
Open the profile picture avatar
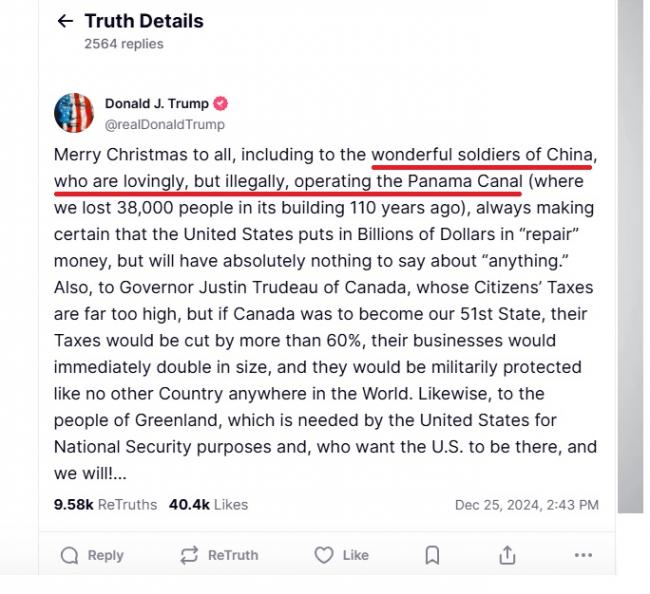point(74,113)
